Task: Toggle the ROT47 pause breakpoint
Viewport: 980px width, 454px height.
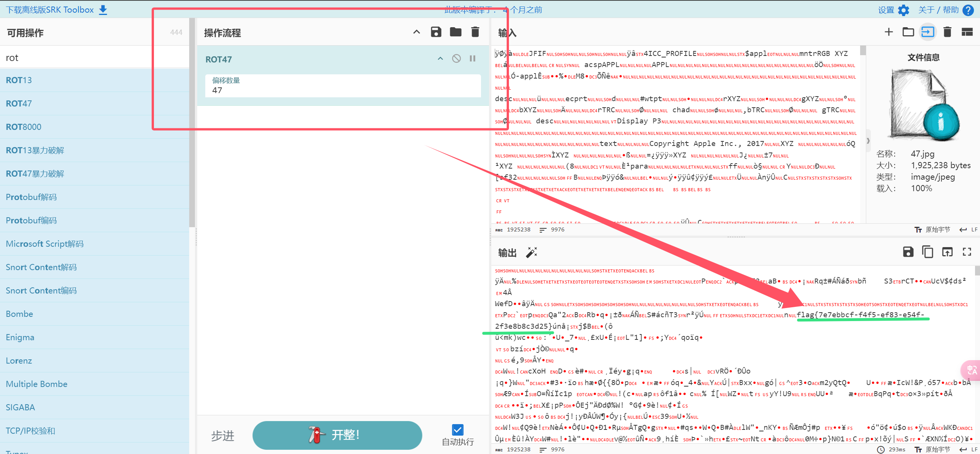Action: click(x=473, y=59)
